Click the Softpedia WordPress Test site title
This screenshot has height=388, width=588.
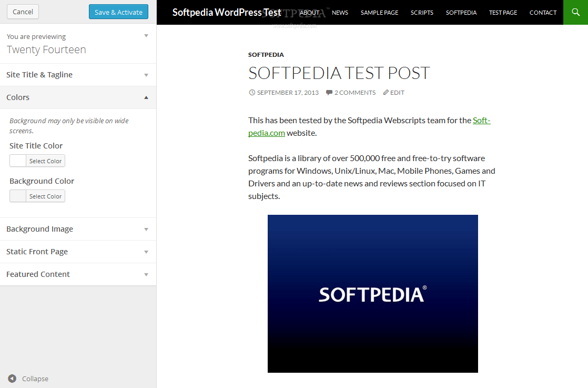(227, 13)
